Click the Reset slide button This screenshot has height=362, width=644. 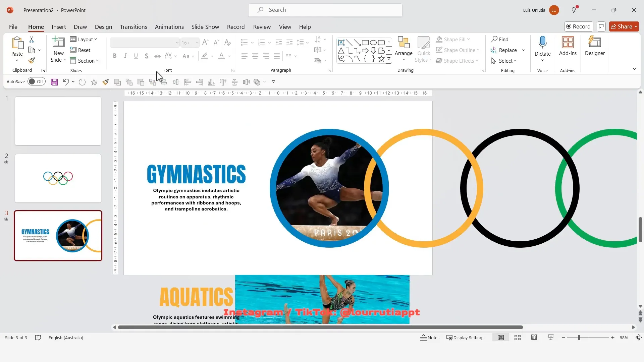(x=80, y=50)
